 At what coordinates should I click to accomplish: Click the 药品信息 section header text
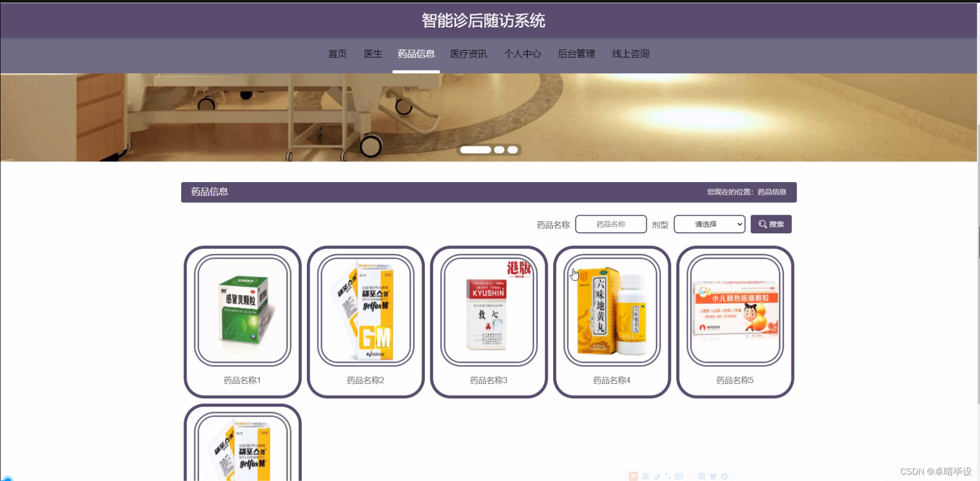click(x=210, y=192)
